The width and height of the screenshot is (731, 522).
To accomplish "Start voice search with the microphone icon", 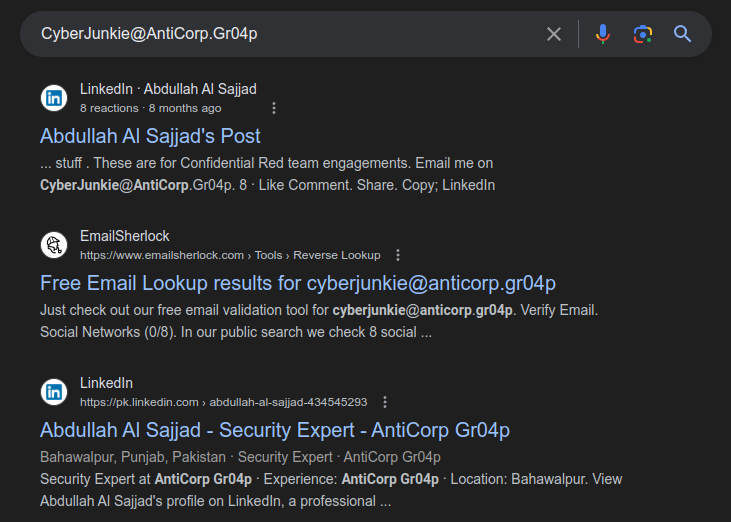I will (x=602, y=34).
